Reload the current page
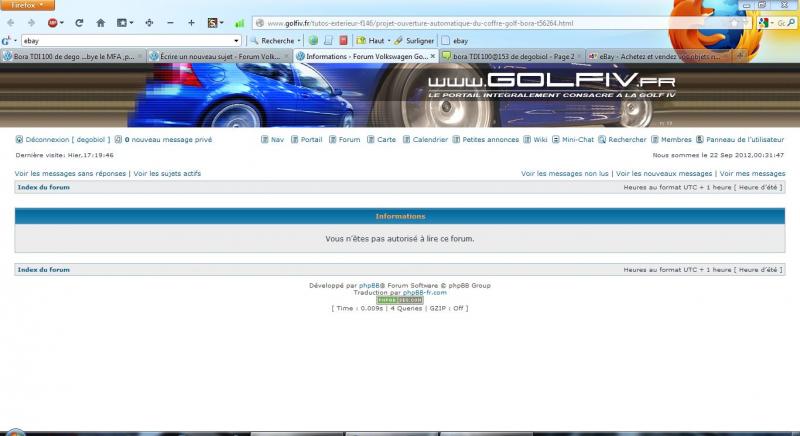 [79, 23]
